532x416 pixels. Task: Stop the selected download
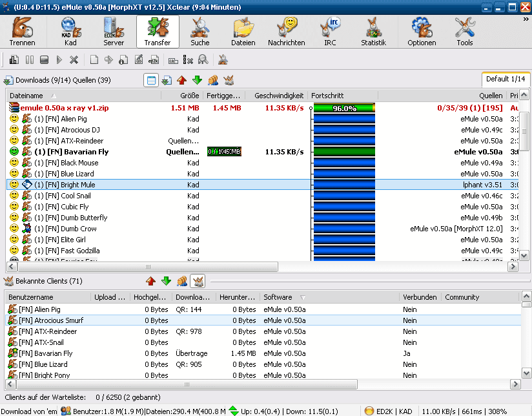[x=44, y=60]
